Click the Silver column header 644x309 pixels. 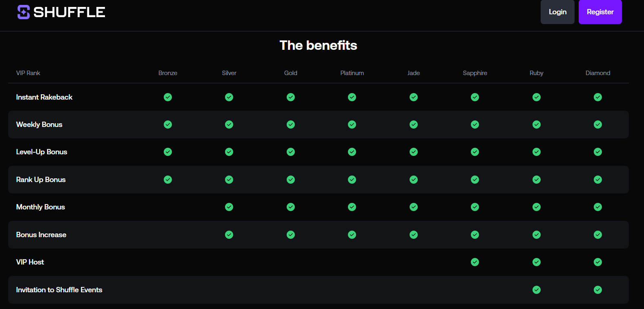[x=229, y=73]
